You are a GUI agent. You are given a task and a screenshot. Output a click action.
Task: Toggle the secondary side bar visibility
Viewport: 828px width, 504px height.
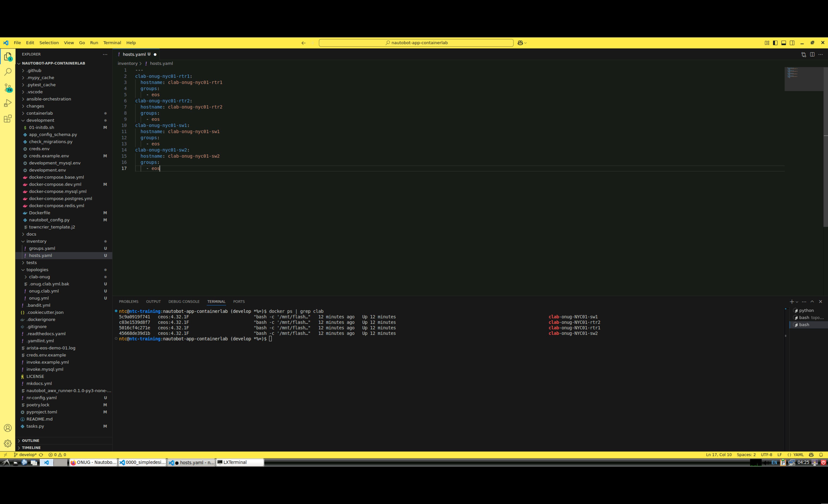[x=792, y=43]
